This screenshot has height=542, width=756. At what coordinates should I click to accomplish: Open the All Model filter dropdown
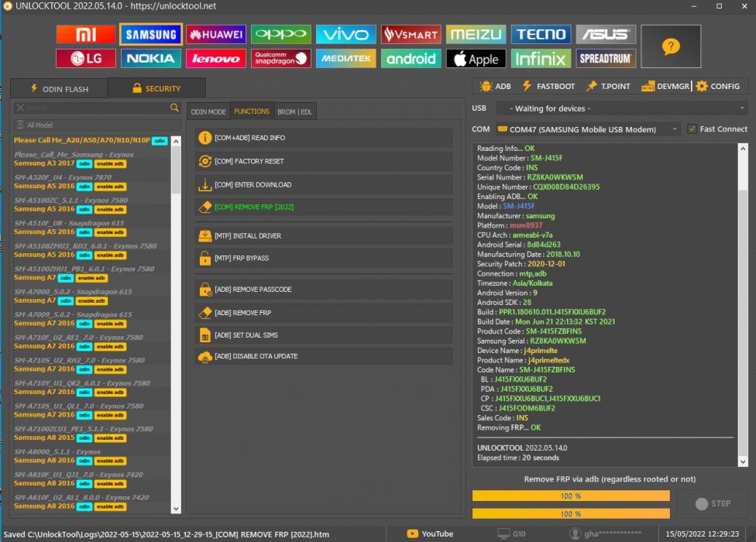coord(98,125)
